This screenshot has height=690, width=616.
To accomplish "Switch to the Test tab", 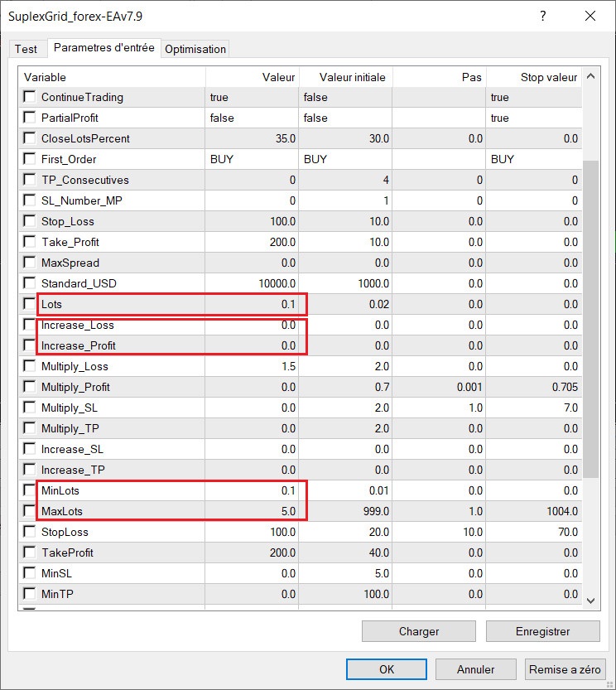I will pyautogui.click(x=26, y=49).
